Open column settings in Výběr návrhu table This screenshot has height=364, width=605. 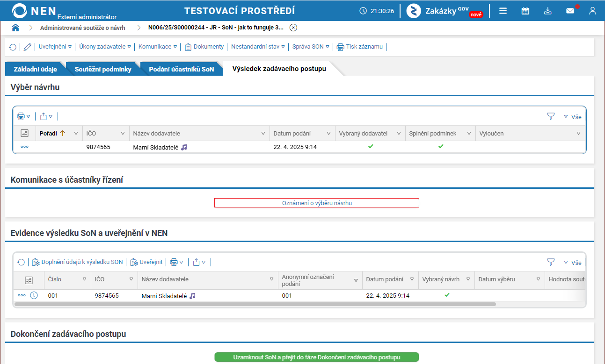tap(25, 133)
